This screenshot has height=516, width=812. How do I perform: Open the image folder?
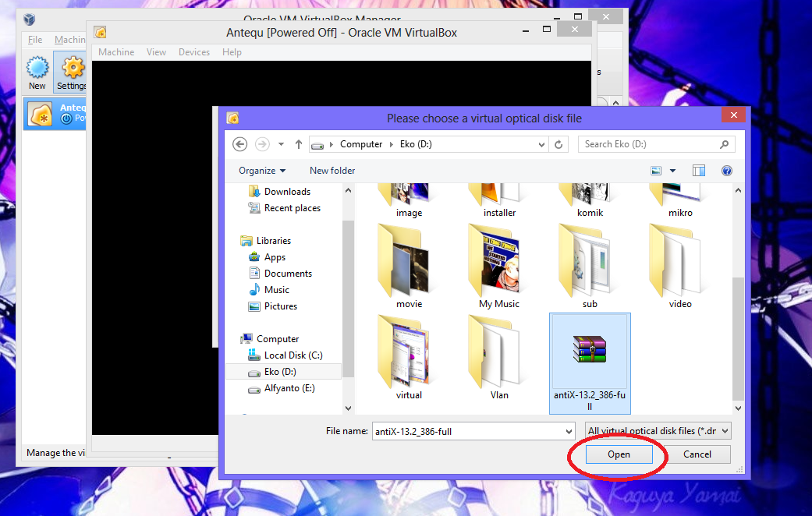409,201
